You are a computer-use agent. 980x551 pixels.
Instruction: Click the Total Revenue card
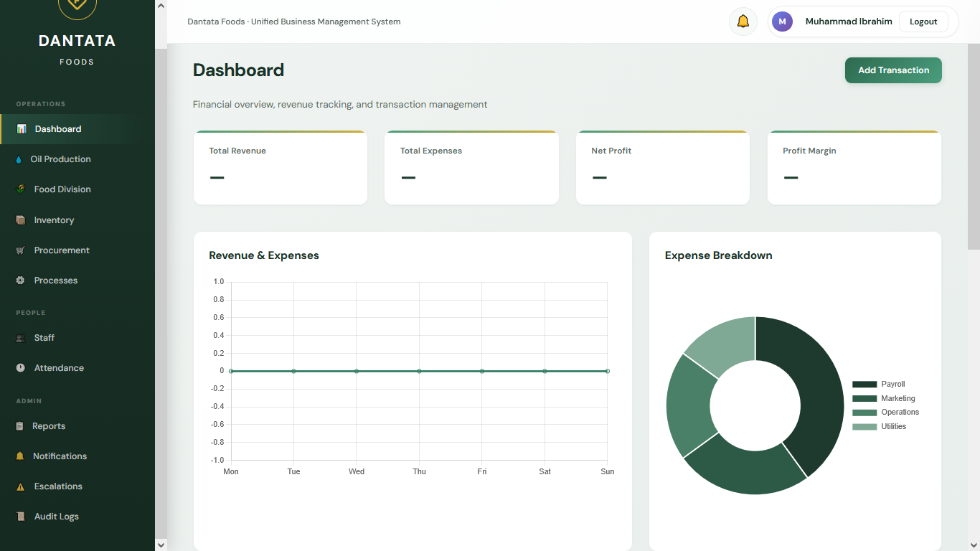point(281,168)
